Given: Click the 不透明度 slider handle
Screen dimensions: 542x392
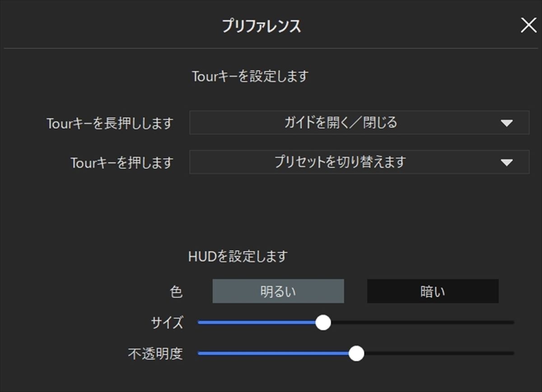Looking at the screenshot, I should coord(356,353).
